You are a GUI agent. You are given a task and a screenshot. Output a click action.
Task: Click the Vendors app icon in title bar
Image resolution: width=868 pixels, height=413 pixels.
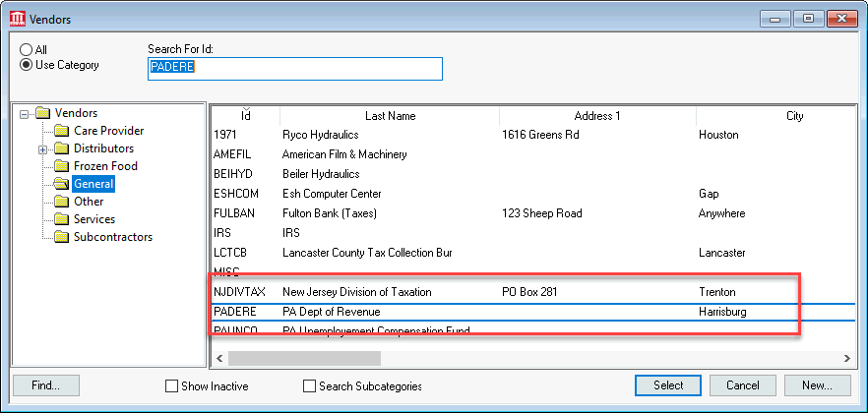point(17,19)
